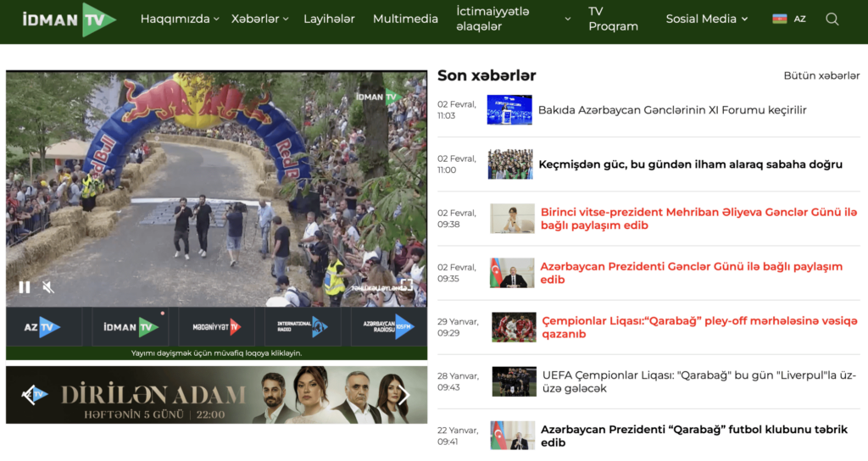Open Qarabağ vs Liverpul match article
868x461 pixels.
click(698, 381)
